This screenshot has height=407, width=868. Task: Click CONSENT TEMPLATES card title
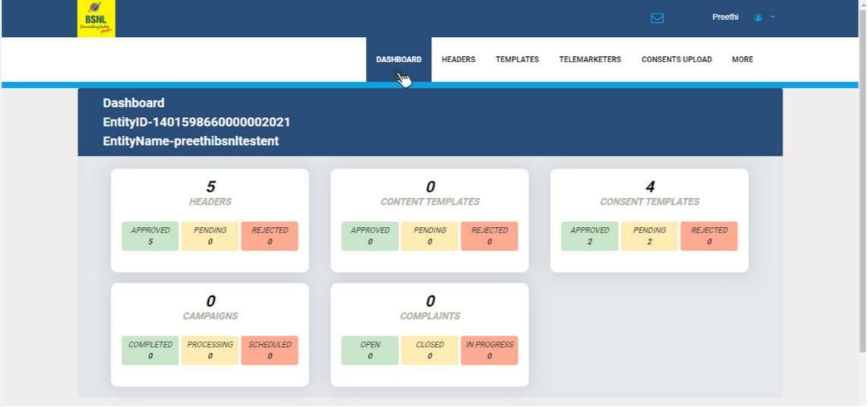pyautogui.click(x=650, y=202)
